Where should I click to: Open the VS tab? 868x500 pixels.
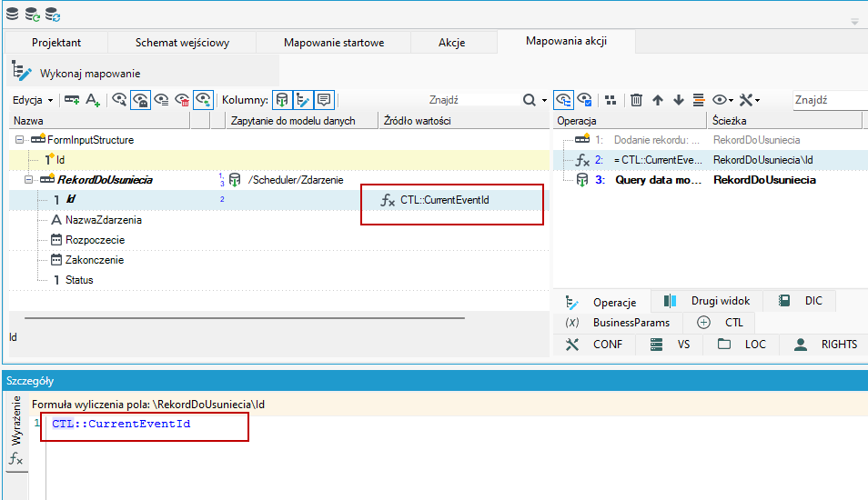[670, 344]
